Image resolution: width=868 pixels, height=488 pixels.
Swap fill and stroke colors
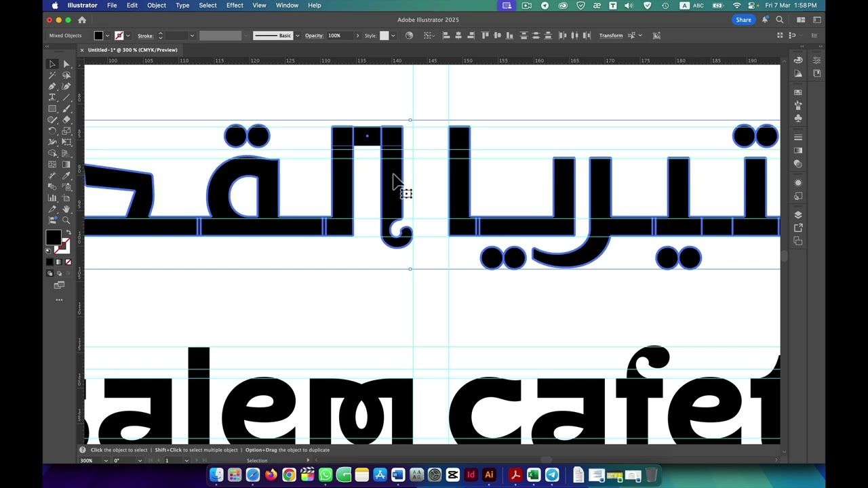click(68, 232)
